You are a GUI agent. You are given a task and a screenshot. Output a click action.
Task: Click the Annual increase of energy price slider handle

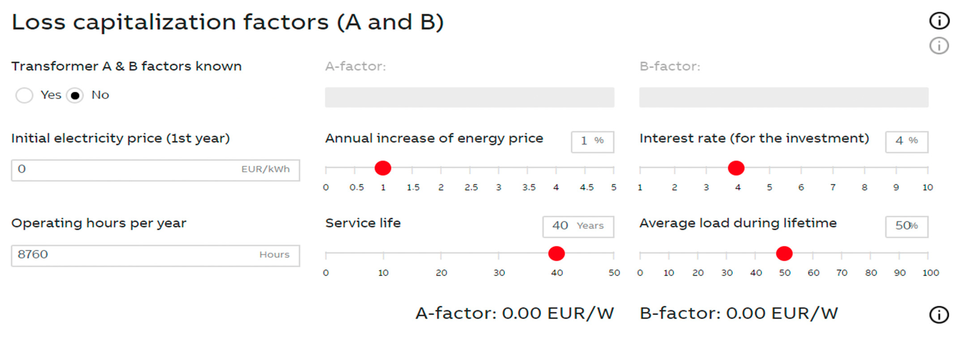click(x=383, y=168)
